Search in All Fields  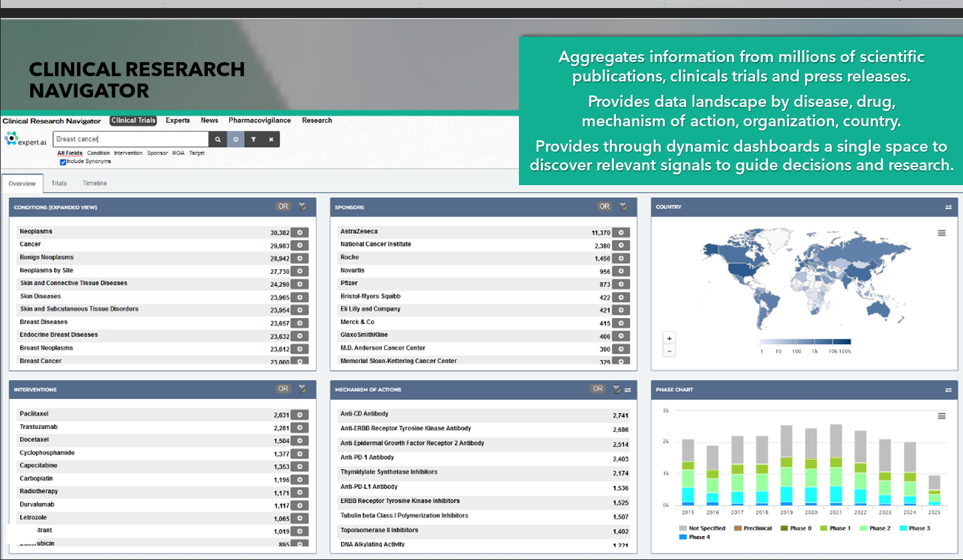70,153
